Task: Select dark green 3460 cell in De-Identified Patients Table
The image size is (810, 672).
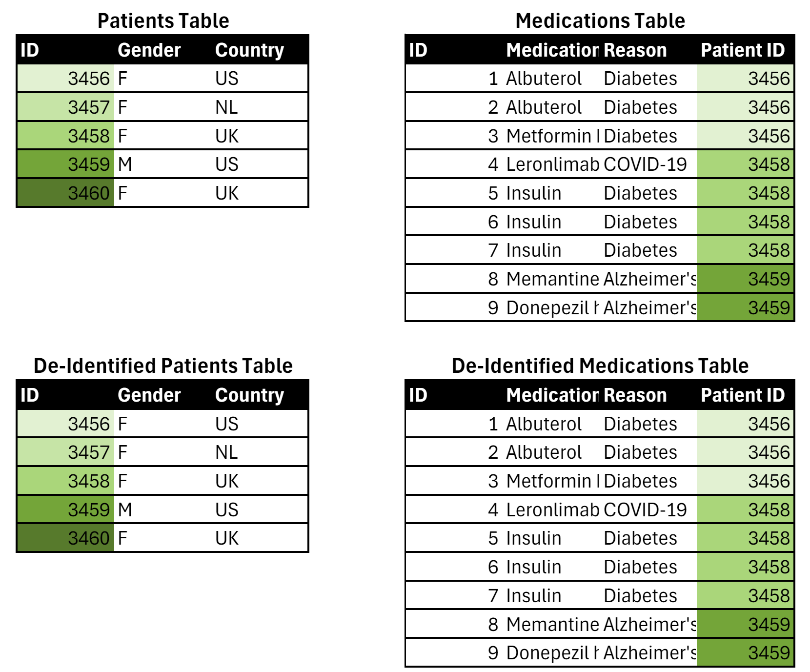Action: pyautogui.click(x=66, y=538)
